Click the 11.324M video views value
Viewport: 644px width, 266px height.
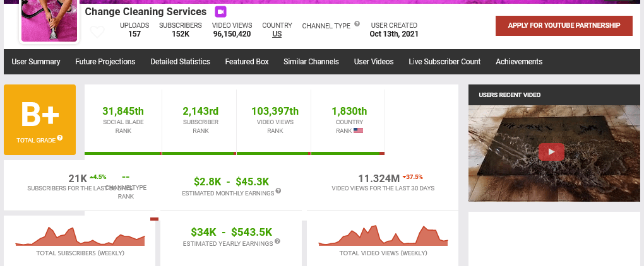(x=379, y=179)
